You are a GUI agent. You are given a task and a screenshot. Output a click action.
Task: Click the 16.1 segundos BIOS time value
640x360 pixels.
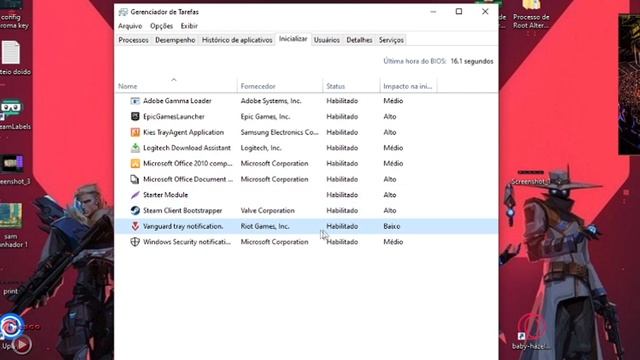pos(472,61)
